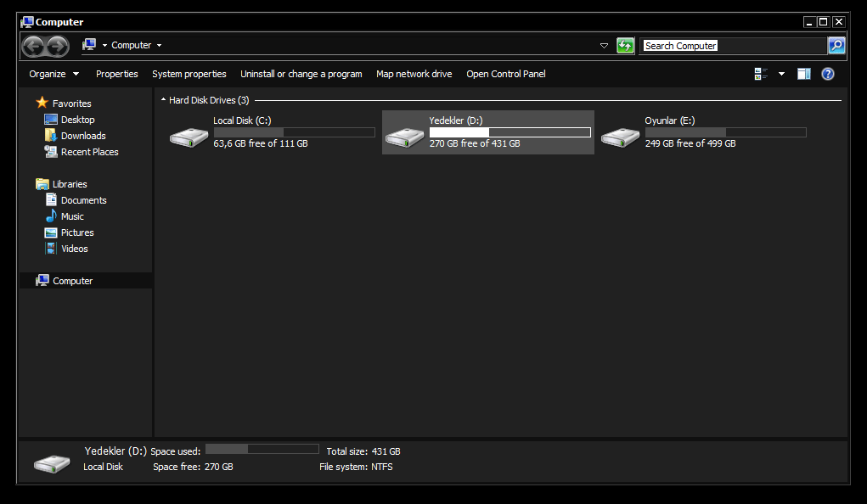This screenshot has height=504, width=867.
Task: Click the Documents library icon
Action: point(51,200)
